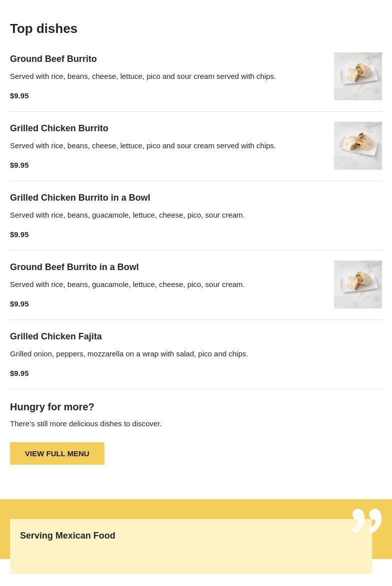
Task: Click the Ground Beef Burrito in a Bowl image
Action: pos(358,285)
